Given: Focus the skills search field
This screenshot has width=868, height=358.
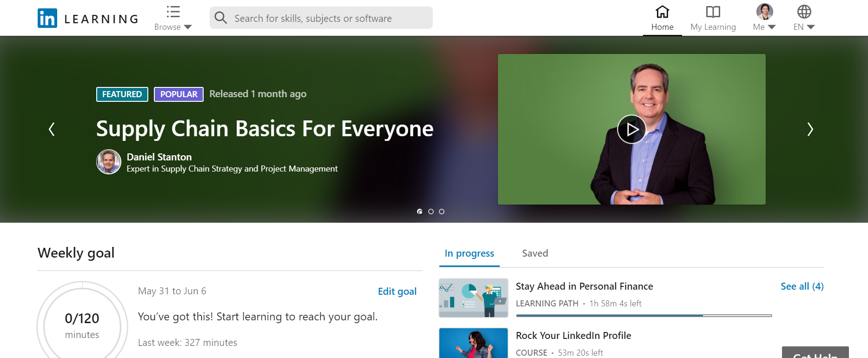Looking at the screenshot, I should [x=321, y=18].
